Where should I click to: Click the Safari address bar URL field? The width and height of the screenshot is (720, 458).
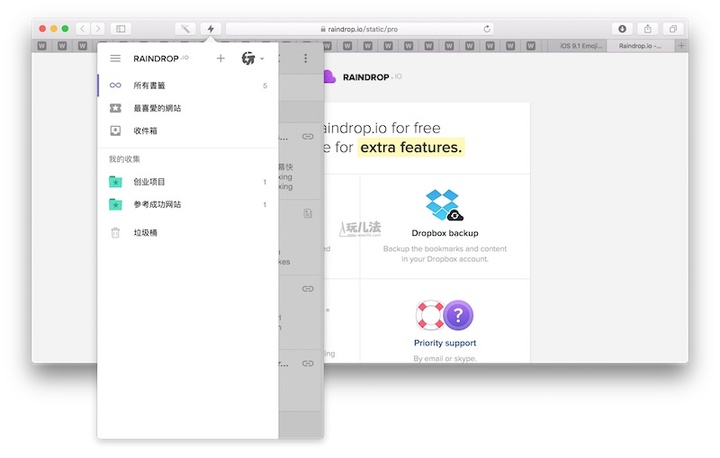(x=360, y=29)
